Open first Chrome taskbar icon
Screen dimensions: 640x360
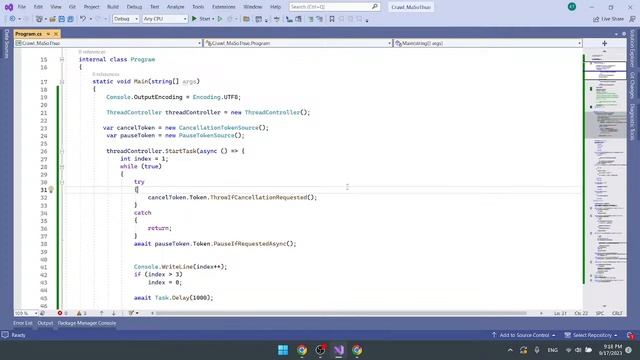tap(302, 350)
